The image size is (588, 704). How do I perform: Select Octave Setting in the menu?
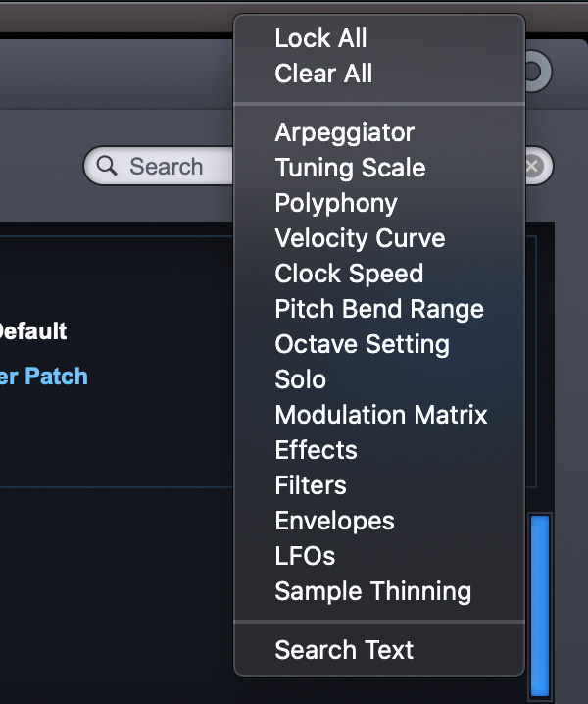379,344
